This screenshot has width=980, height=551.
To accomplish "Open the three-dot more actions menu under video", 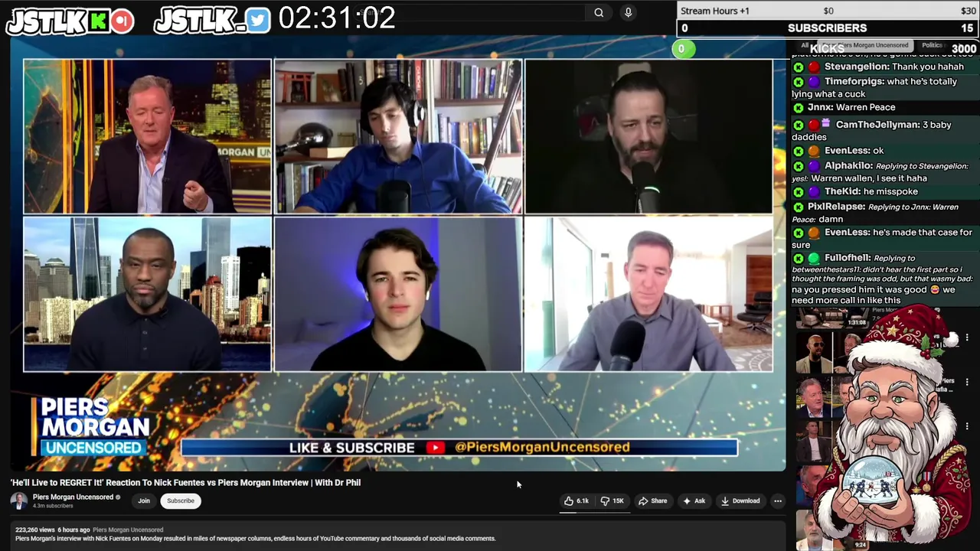I will (x=778, y=501).
